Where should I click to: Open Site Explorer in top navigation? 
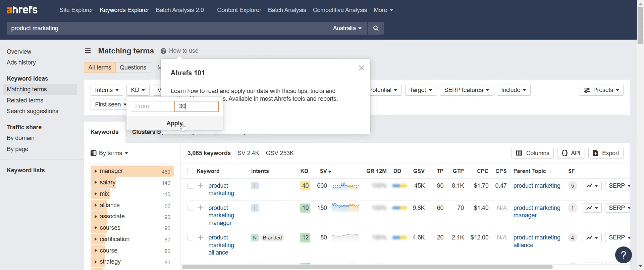[76, 10]
